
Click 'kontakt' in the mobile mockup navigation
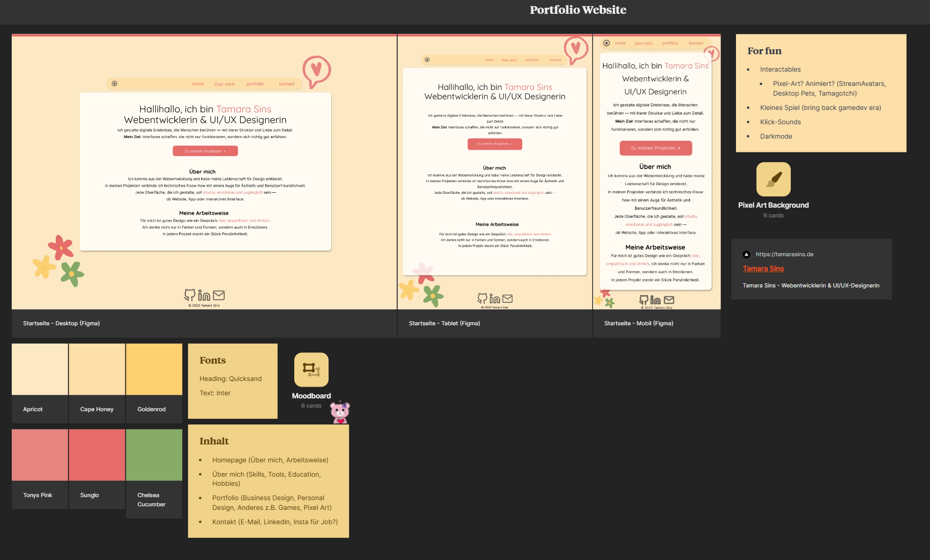coord(696,43)
